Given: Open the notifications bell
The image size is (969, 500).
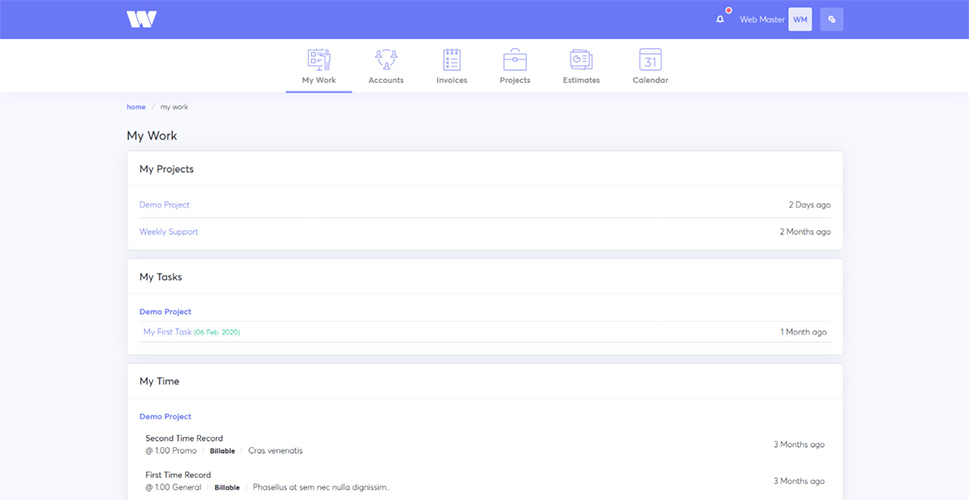Looking at the screenshot, I should [720, 19].
